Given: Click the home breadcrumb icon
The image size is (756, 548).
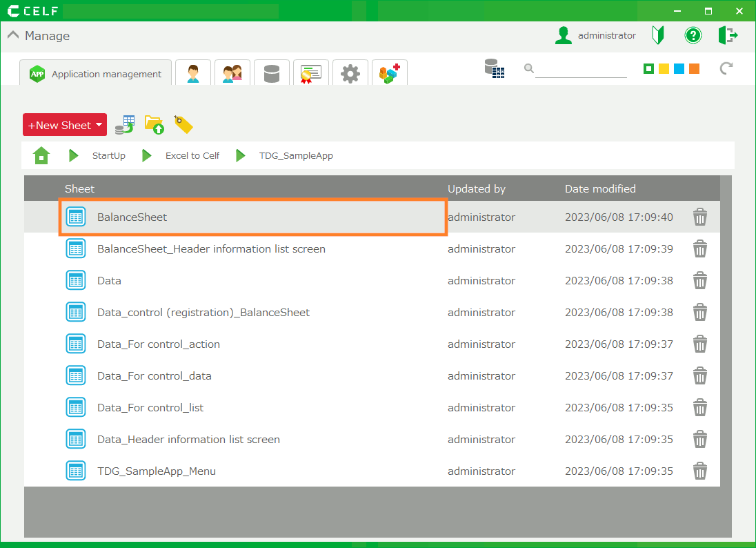Looking at the screenshot, I should (x=41, y=155).
